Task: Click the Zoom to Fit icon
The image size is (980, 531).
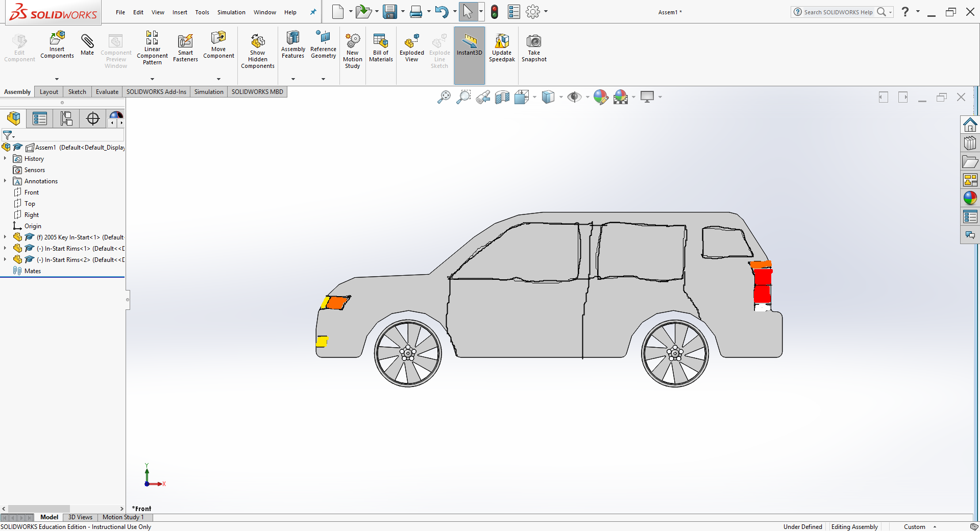Action: [x=444, y=97]
